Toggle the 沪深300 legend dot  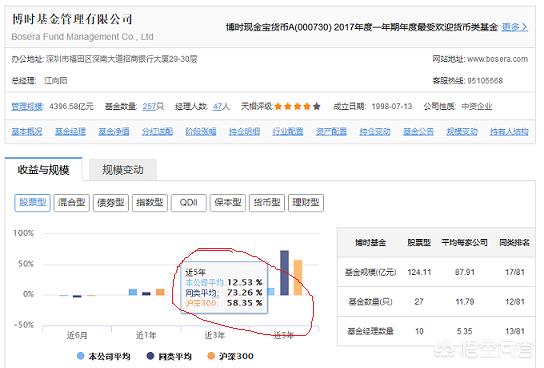211,356
